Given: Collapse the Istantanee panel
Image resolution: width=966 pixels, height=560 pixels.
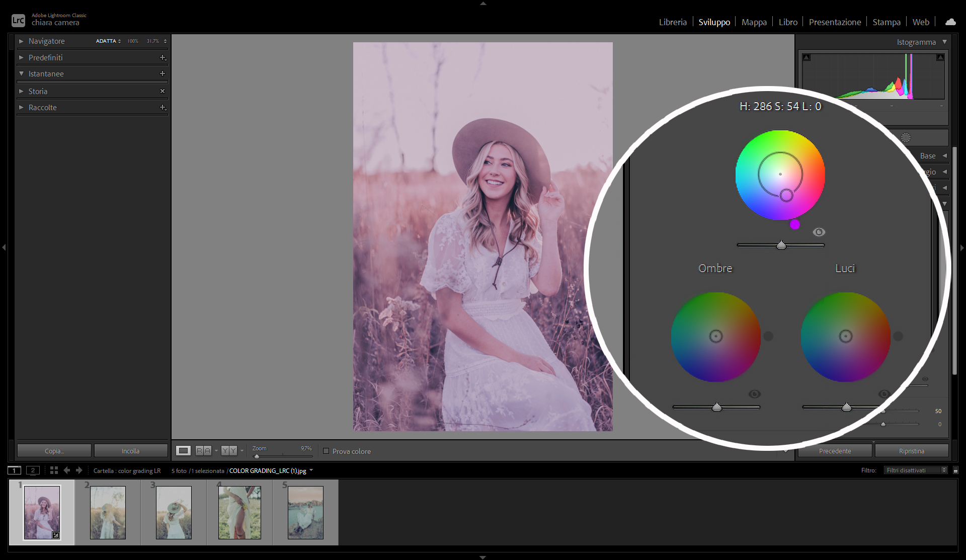Looking at the screenshot, I should pos(21,73).
